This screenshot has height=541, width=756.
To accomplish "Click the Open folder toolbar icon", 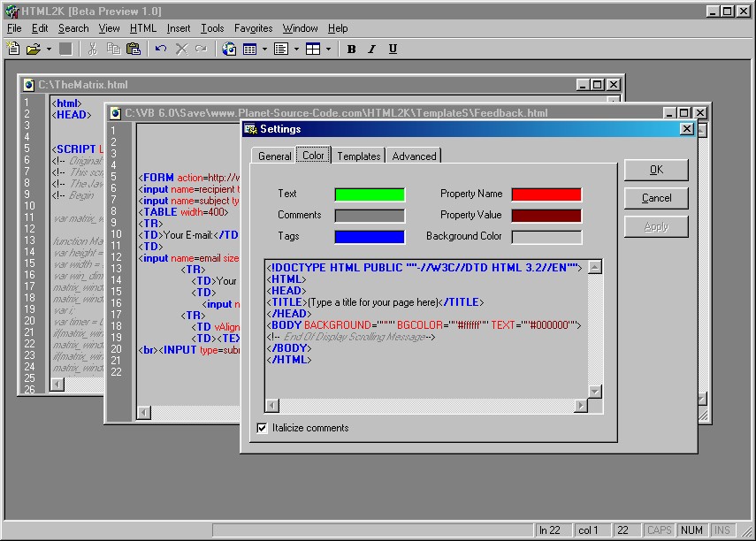I will click(x=33, y=50).
